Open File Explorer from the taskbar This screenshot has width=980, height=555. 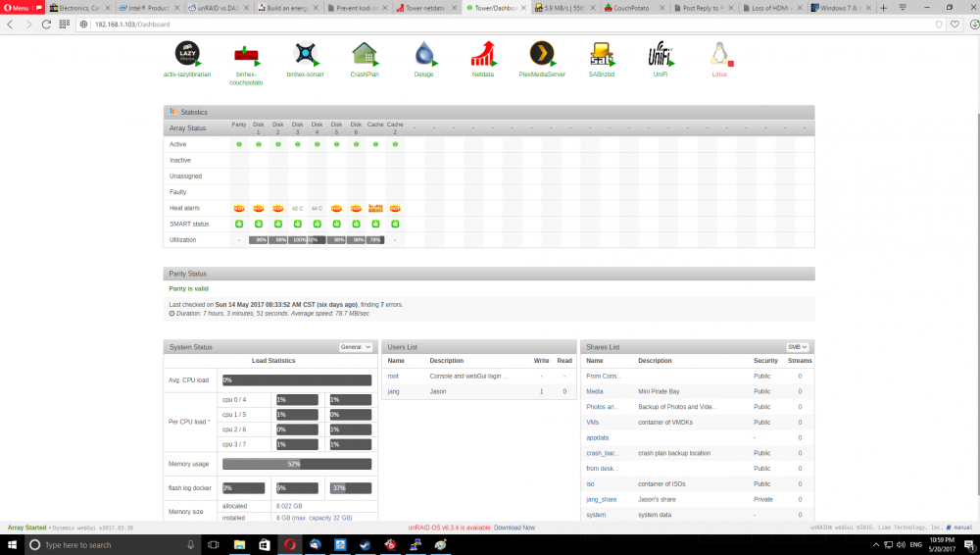(x=239, y=545)
